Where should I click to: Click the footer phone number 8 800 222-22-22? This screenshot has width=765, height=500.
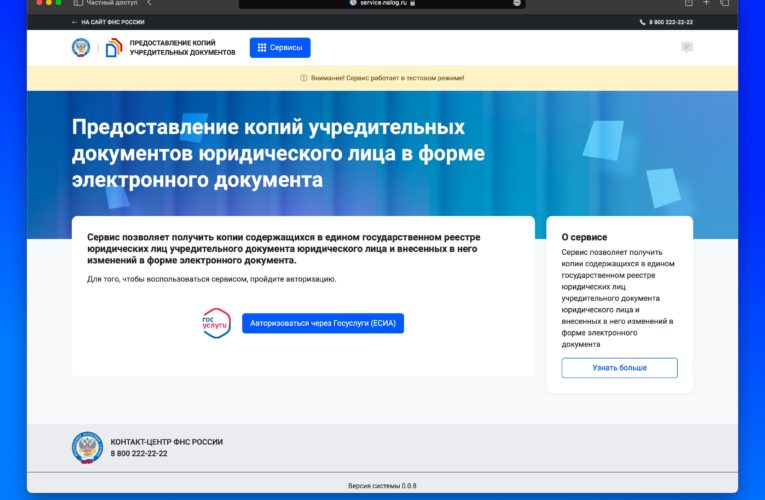[139, 454]
